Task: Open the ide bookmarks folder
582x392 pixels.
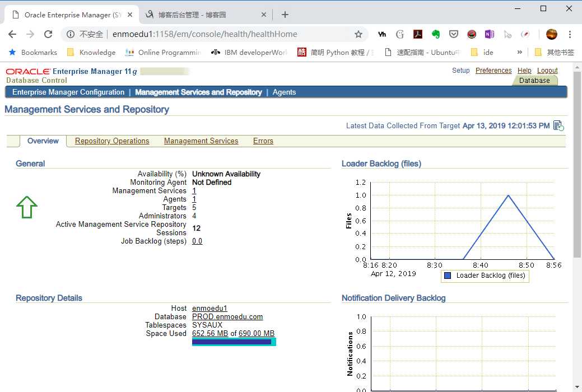Action: [x=482, y=52]
